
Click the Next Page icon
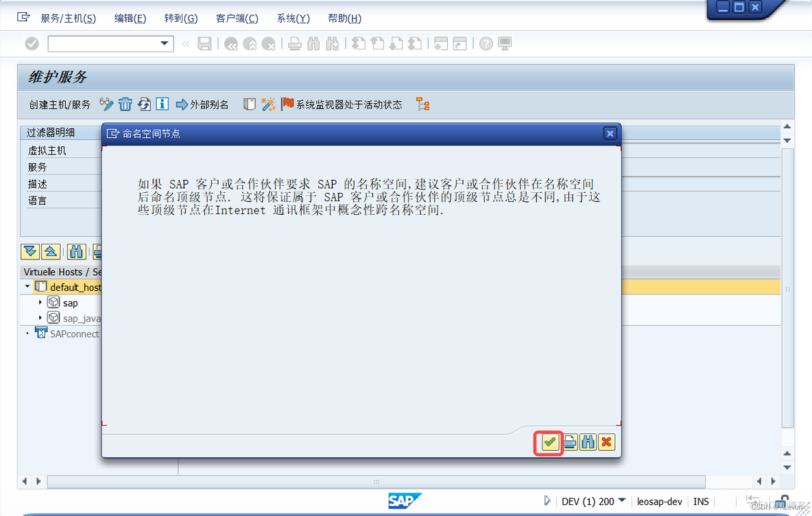pos(396,44)
